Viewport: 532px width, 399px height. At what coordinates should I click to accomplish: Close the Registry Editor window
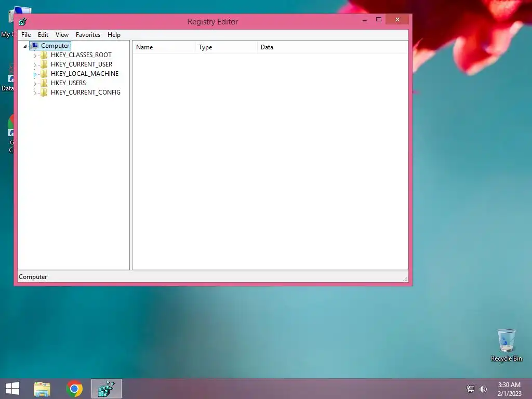(x=397, y=20)
